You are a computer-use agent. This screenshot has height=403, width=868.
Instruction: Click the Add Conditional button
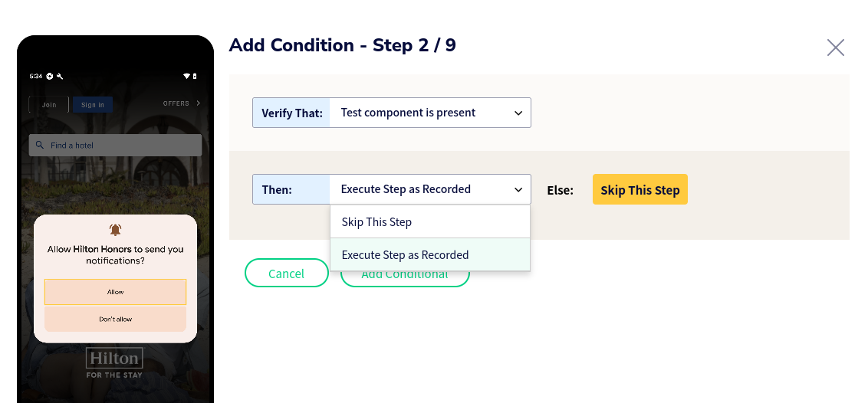coord(405,274)
